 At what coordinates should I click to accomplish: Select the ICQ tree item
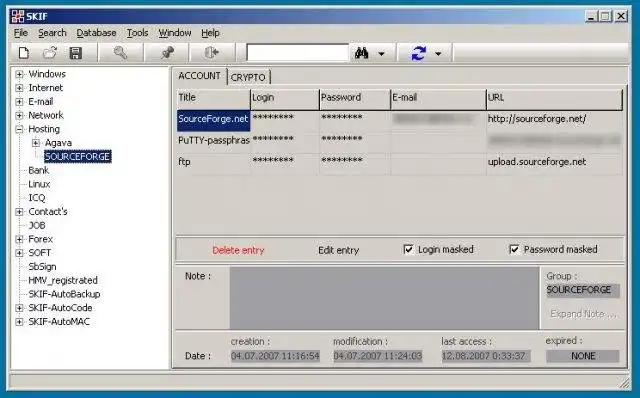tap(37, 198)
